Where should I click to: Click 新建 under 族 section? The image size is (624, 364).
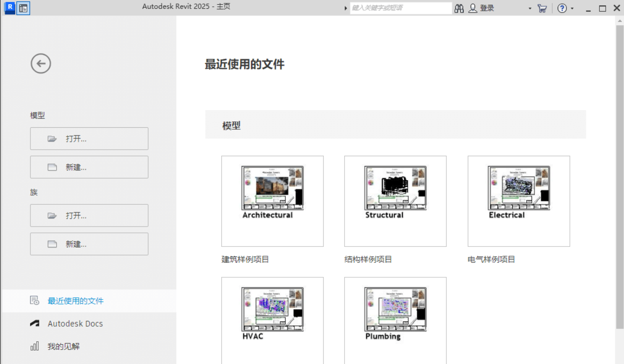(89, 244)
